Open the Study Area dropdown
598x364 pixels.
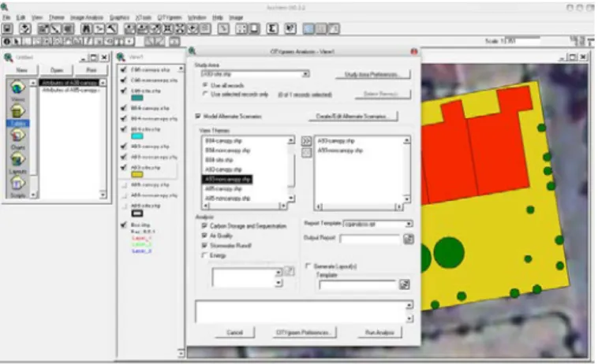tap(305, 74)
